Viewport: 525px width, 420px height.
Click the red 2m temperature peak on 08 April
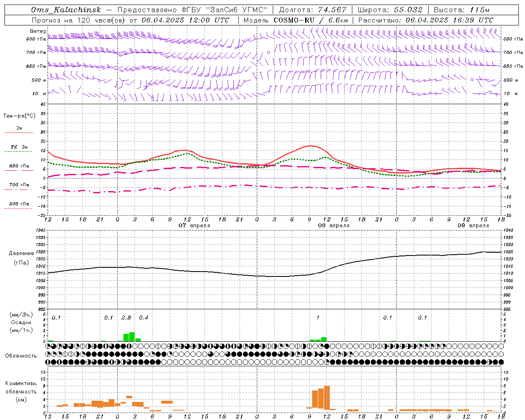click(x=310, y=146)
